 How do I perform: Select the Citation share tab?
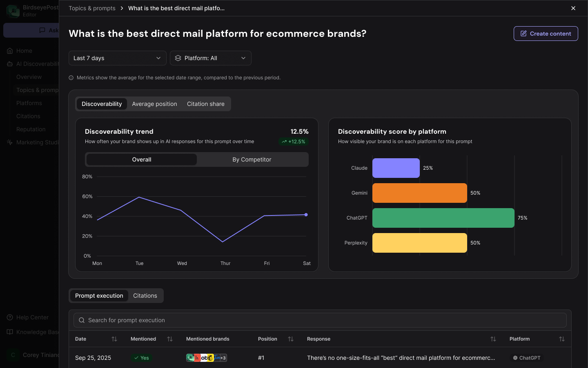(206, 104)
